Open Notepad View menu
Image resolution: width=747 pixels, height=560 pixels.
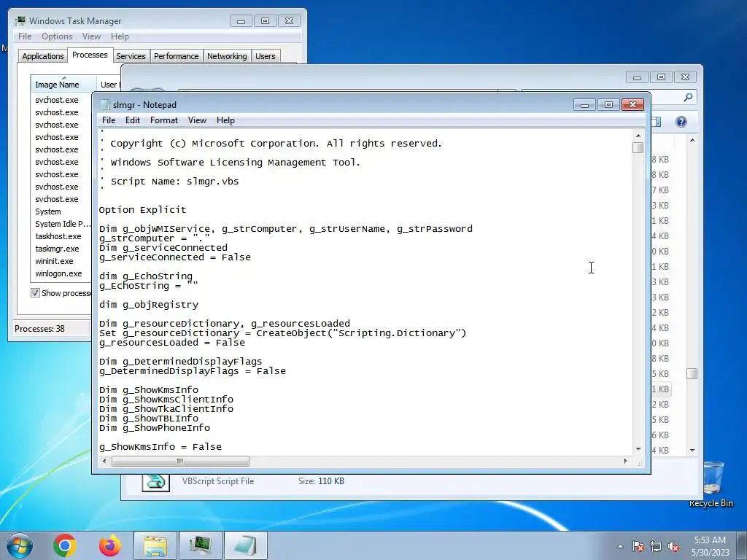pos(197,120)
